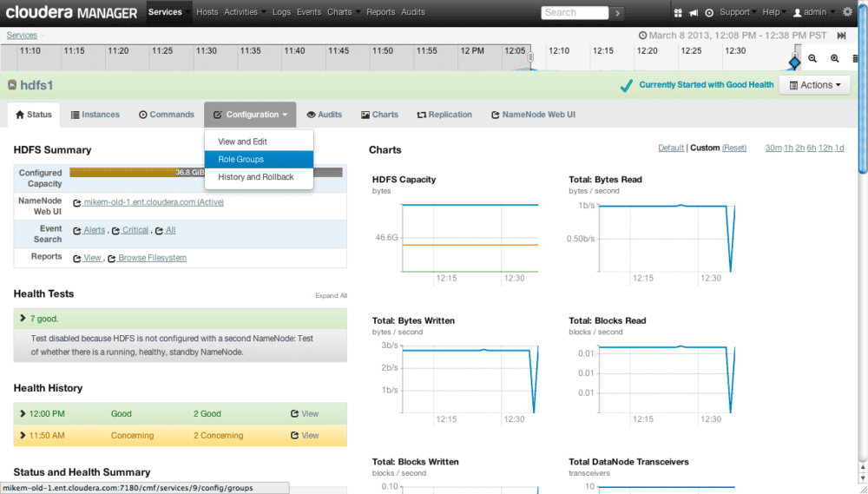Expand the 12:00 PM health history entry
868x494 pixels.
point(23,414)
